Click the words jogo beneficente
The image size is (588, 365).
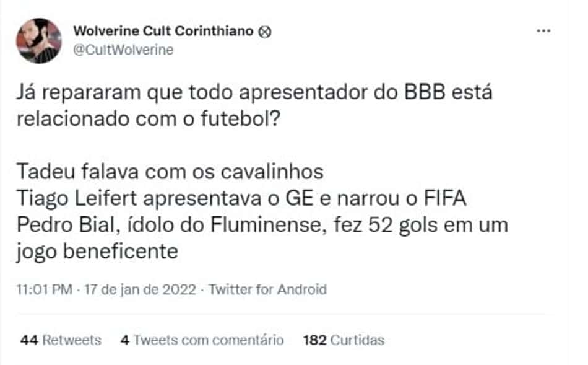pos(97,252)
